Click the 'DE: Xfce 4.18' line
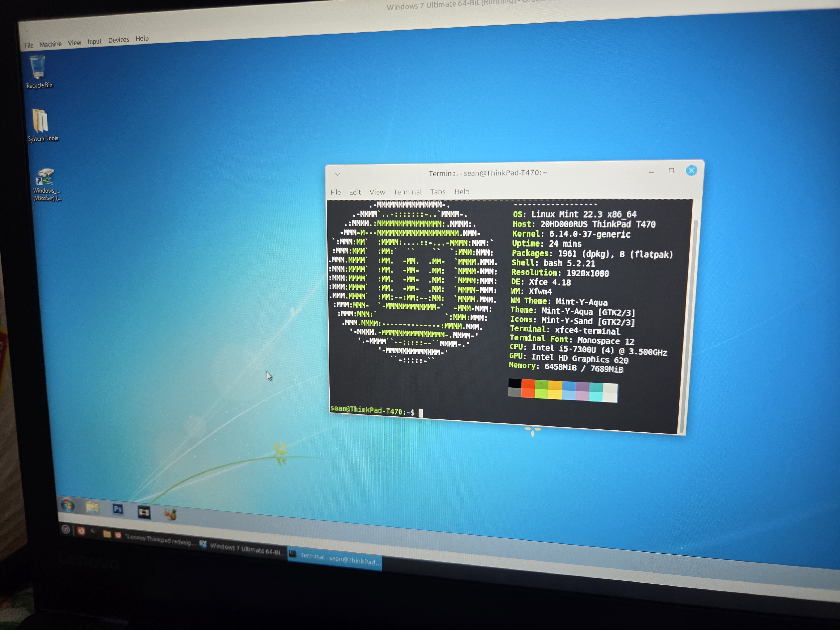This screenshot has height=630, width=840. pyautogui.click(x=541, y=282)
